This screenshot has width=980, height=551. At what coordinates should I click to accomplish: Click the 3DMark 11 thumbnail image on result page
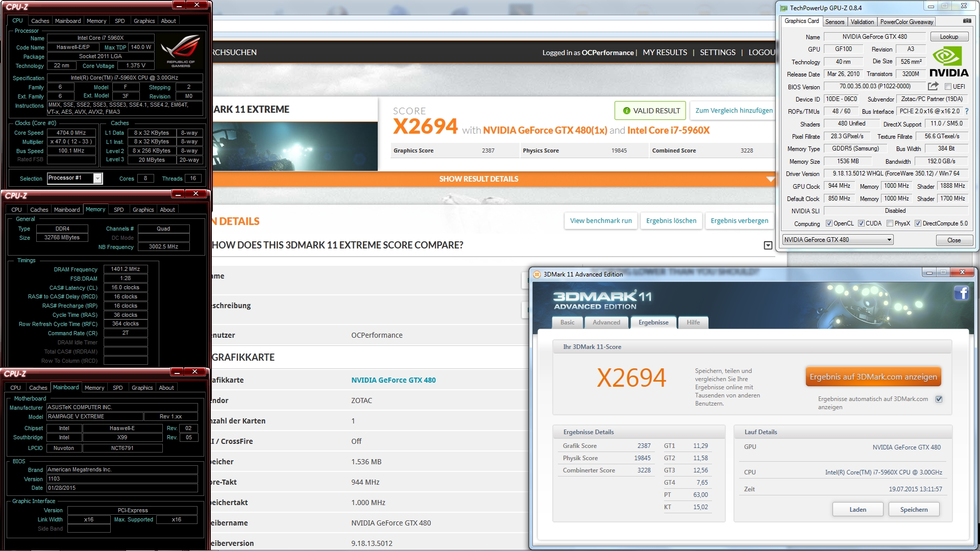(x=295, y=146)
